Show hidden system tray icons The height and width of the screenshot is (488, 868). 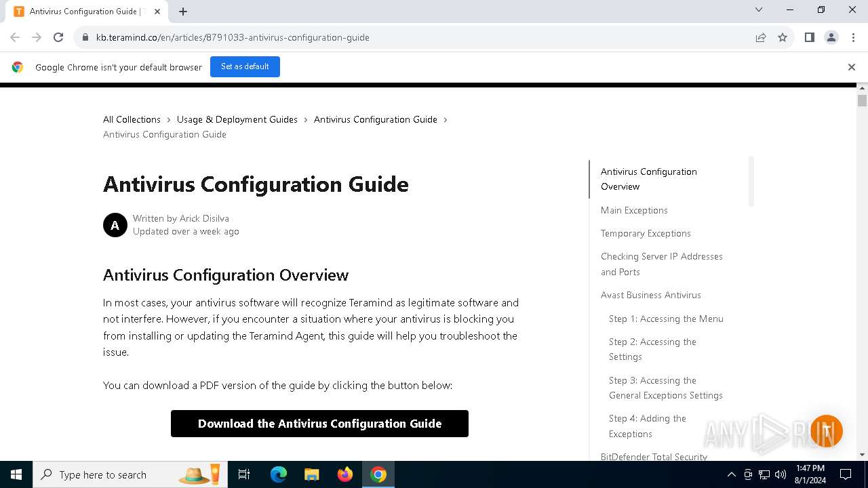point(731,474)
